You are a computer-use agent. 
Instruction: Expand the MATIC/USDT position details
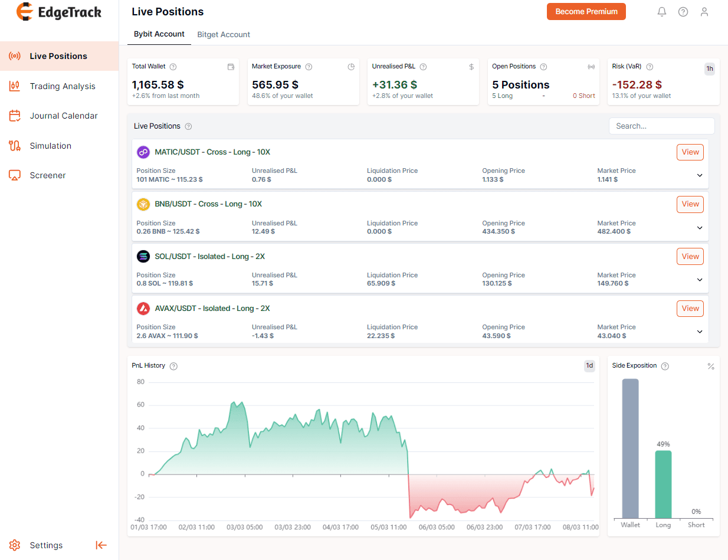click(700, 175)
